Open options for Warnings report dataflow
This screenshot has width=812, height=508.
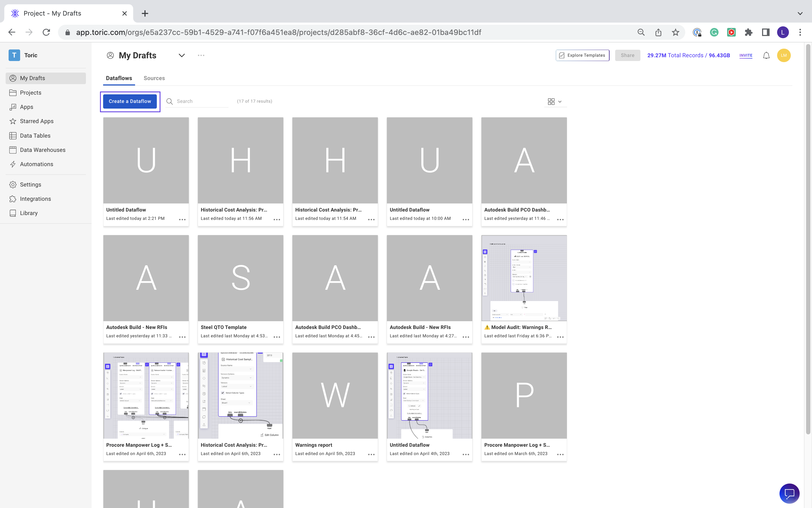[371, 455]
